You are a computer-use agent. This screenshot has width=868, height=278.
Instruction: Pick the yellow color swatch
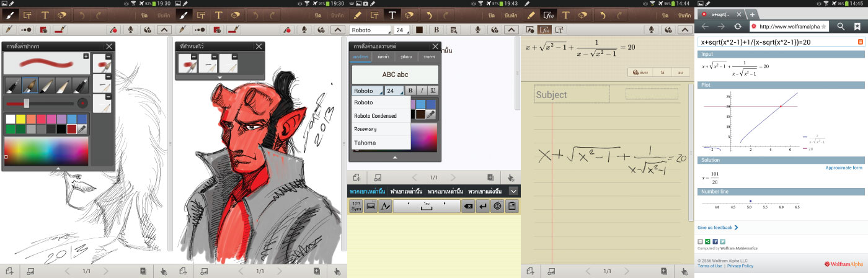tap(20, 119)
